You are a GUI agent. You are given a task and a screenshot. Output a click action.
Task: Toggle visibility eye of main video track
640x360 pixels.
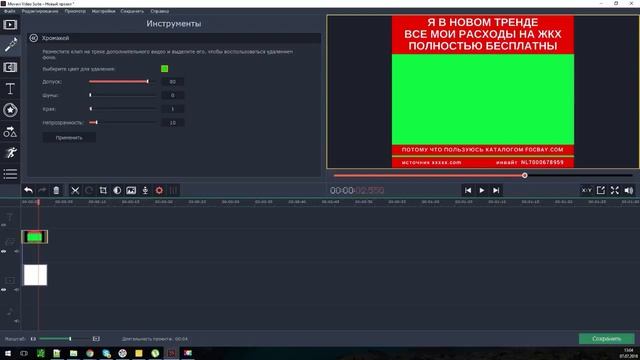pyautogui.click(x=4, y=289)
